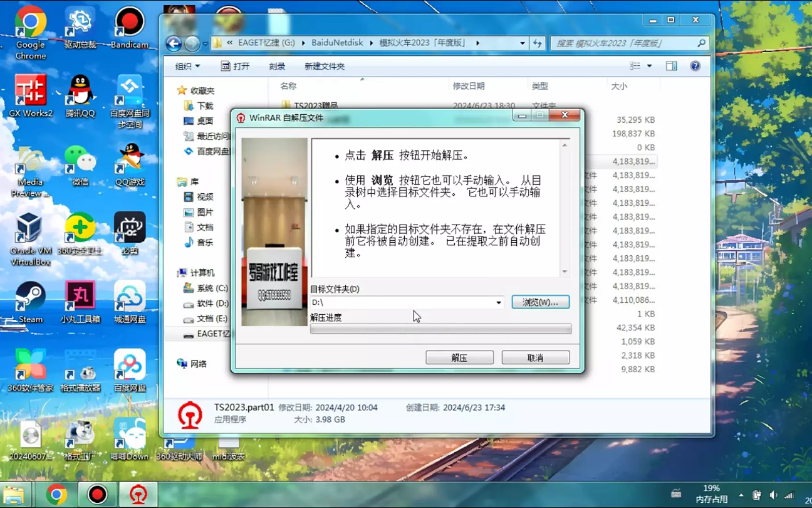Refresh the Explorer address bar location
The height and width of the screenshot is (508, 812).
point(538,43)
